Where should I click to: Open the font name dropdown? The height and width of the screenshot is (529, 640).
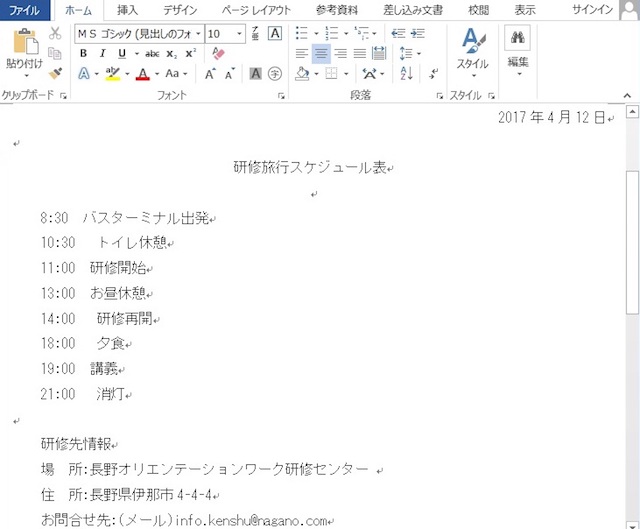(x=198, y=33)
